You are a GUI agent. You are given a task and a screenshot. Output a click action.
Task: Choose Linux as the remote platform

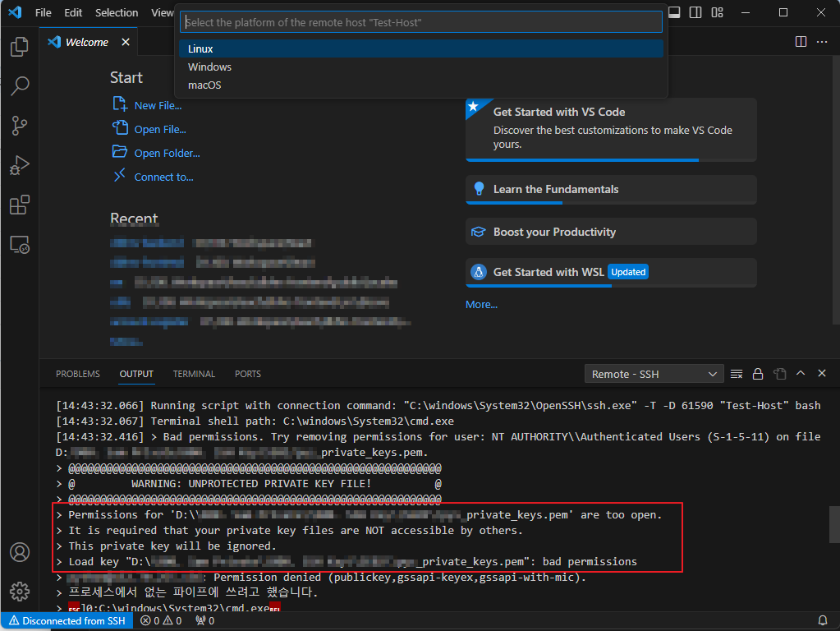tap(421, 48)
